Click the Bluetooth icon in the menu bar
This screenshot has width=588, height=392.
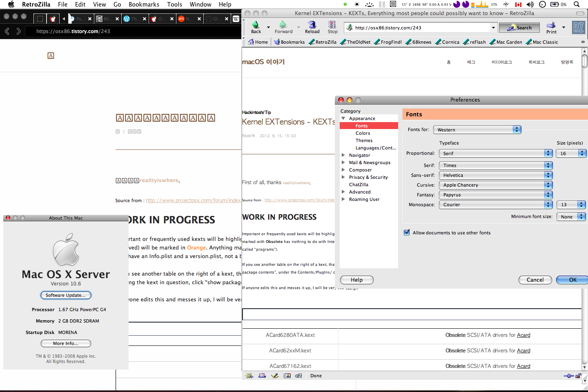point(506,4)
